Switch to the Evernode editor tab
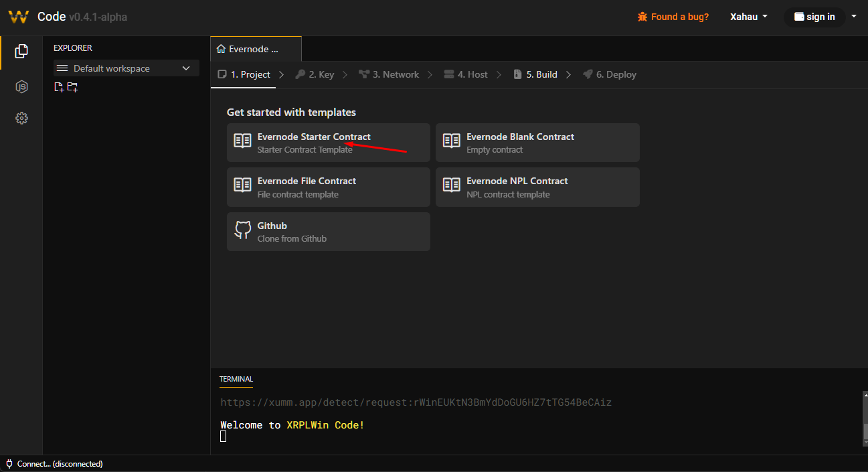The image size is (868, 472). pos(256,49)
